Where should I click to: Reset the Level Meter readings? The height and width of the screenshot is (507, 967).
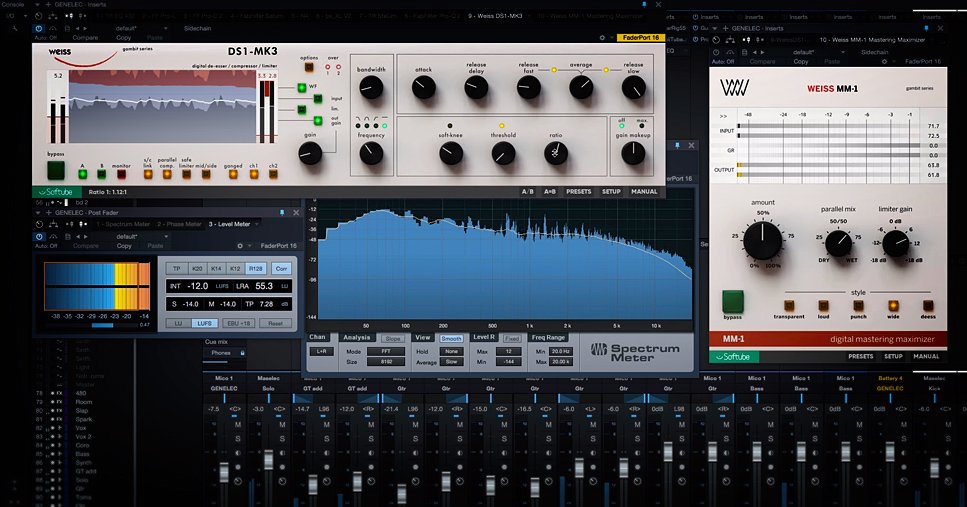pos(274,323)
